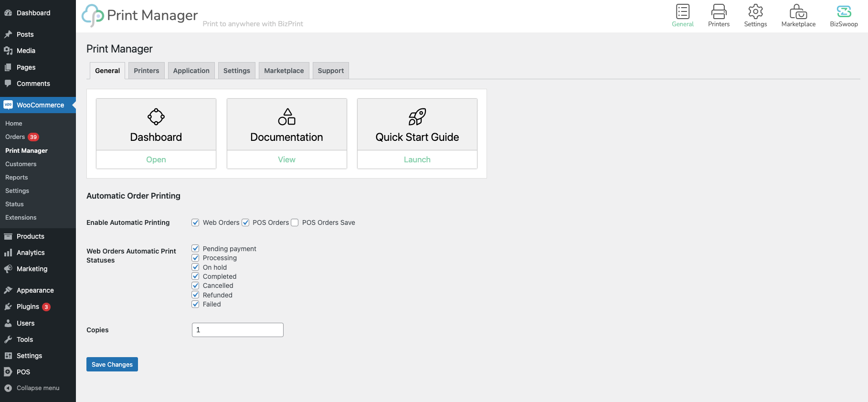Click the General icon in top toolbar
This screenshot has width=868, height=402.
[x=683, y=11]
